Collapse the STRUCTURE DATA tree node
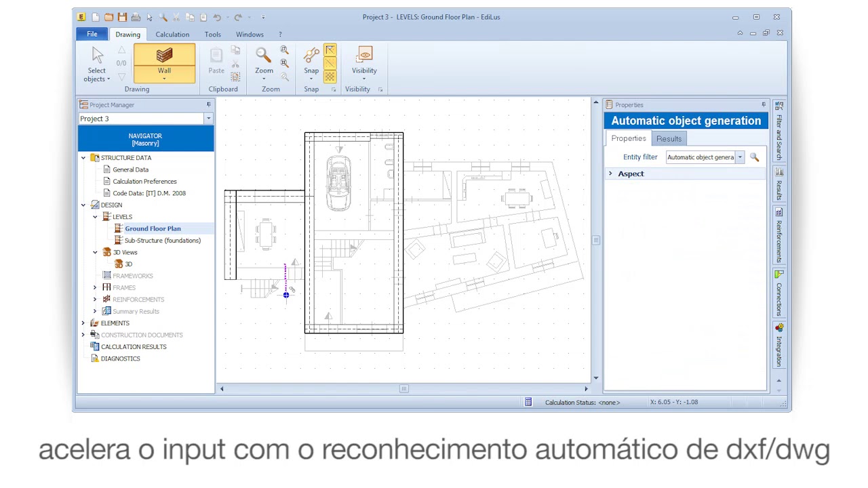Viewport: 868px width, 488px height. coord(83,158)
